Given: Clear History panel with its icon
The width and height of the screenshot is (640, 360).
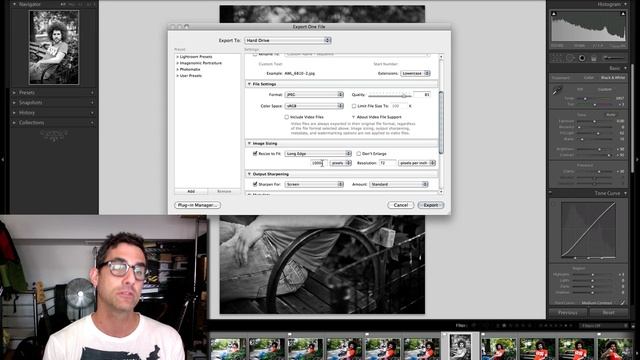Looking at the screenshot, I should tap(92, 113).
